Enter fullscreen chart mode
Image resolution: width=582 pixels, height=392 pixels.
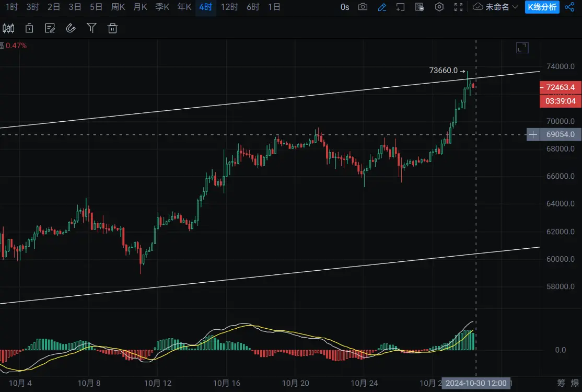458,7
